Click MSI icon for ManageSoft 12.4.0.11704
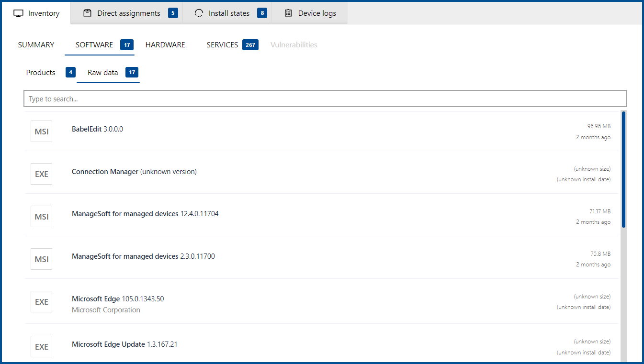 [x=41, y=217]
